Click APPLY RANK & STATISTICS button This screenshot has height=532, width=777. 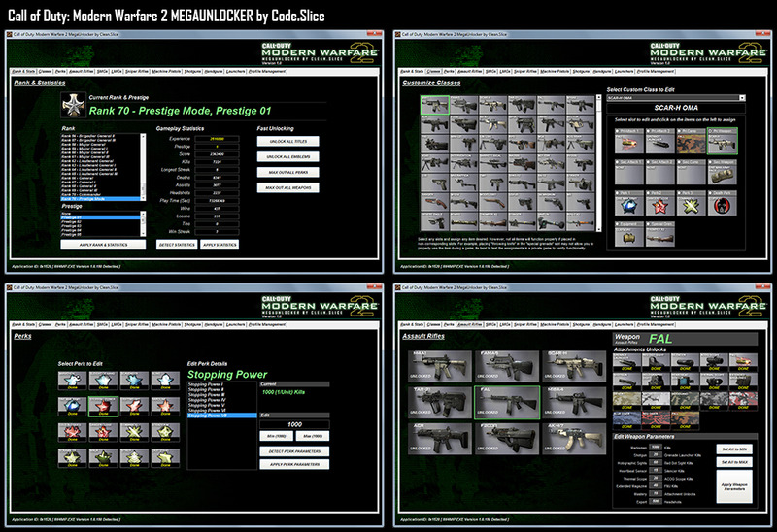pyautogui.click(x=103, y=245)
